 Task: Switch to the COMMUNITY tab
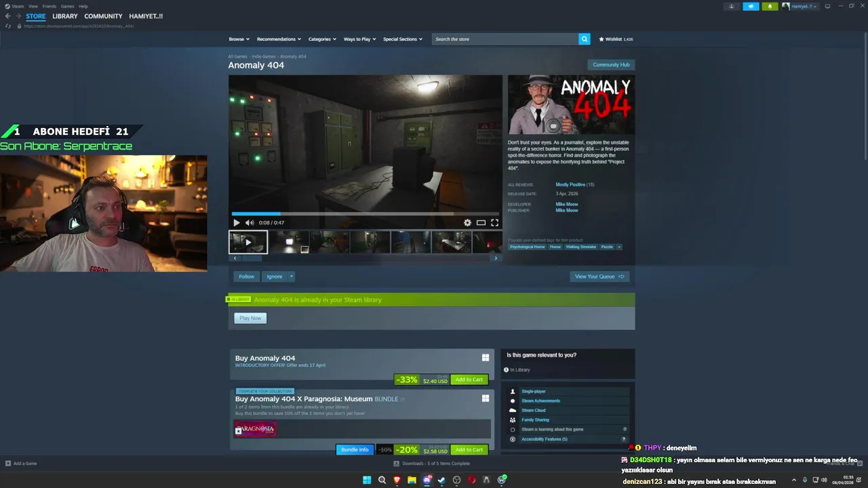pyautogui.click(x=103, y=16)
